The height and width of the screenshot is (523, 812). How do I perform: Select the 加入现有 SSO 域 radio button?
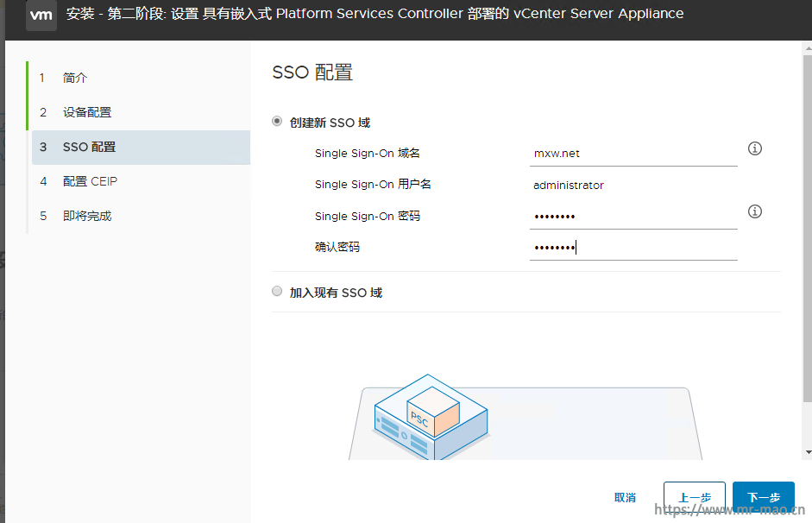point(277,291)
